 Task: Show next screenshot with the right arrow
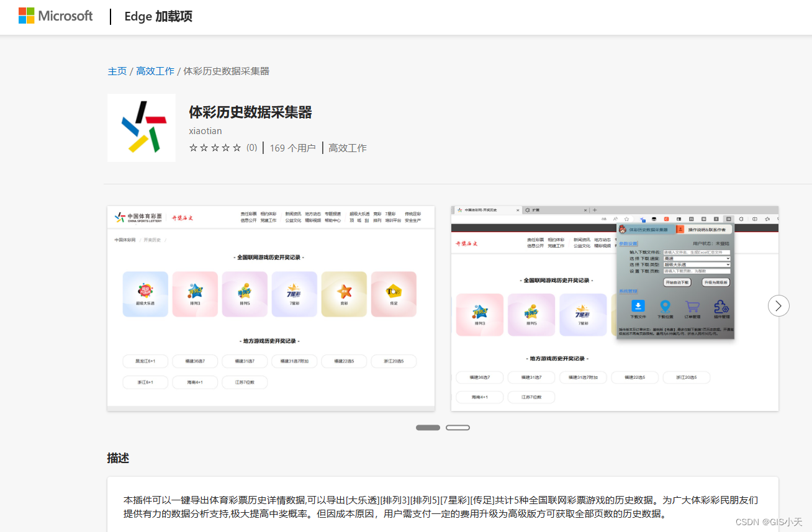[778, 305]
